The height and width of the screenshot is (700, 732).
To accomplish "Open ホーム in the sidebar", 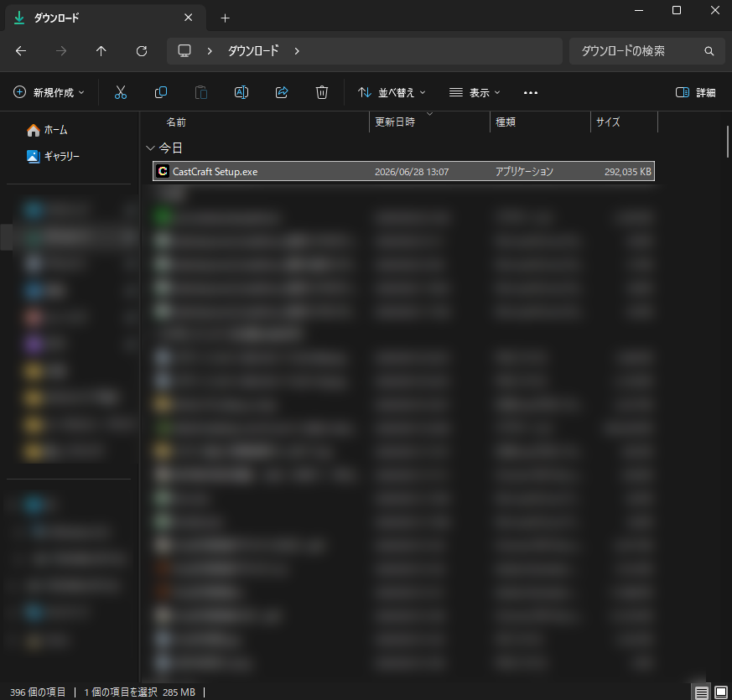I will point(47,130).
